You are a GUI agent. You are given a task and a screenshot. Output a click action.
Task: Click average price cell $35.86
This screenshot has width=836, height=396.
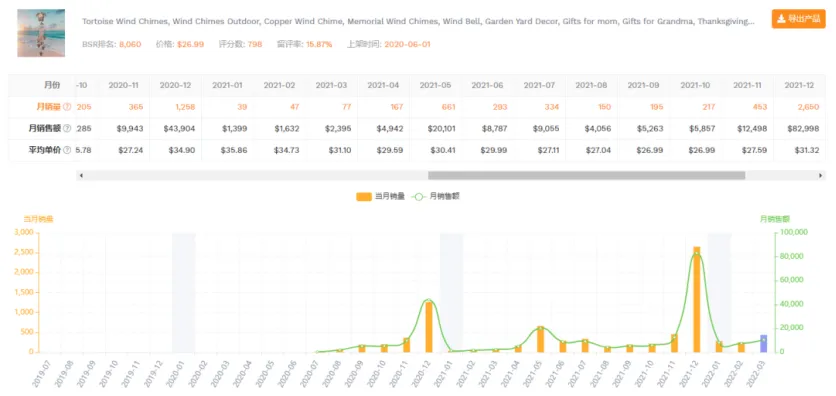[x=234, y=150]
